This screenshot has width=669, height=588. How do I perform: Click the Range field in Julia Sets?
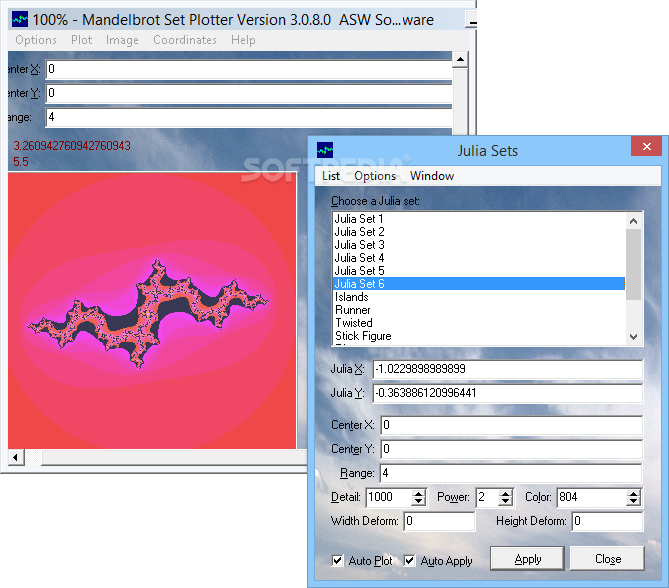point(511,473)
